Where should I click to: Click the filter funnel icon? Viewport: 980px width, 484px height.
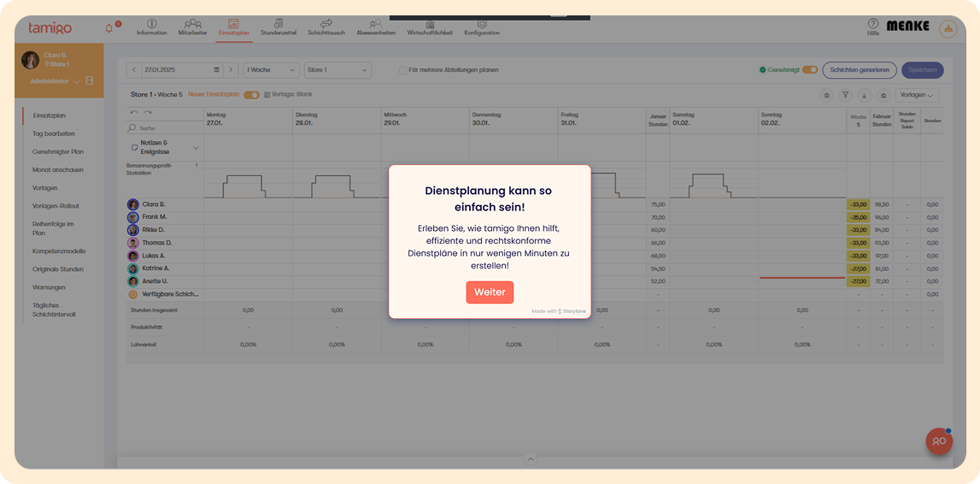[845, 96]
